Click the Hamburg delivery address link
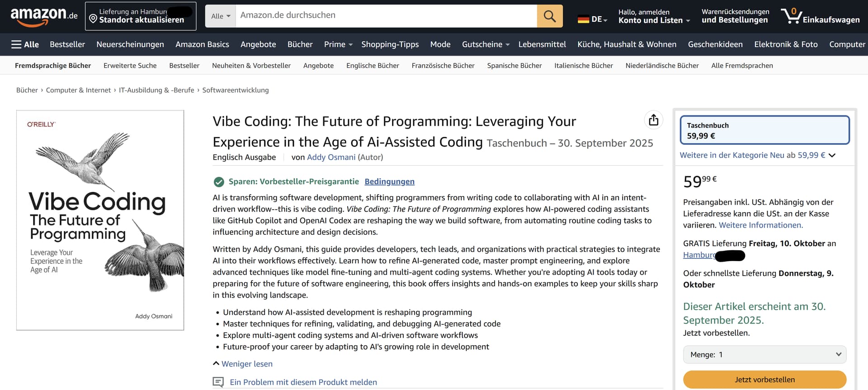 coord(699,255)
